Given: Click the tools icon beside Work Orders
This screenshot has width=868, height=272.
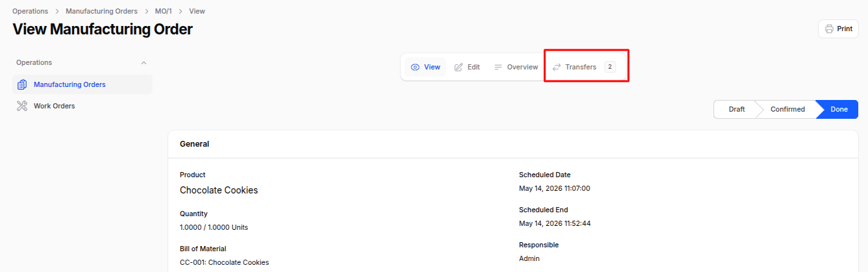Looking at the screenshot, I should [22, 106].
